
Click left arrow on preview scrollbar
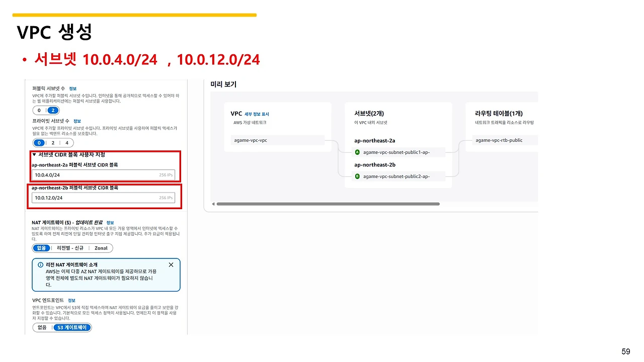[x=212, y=204]
